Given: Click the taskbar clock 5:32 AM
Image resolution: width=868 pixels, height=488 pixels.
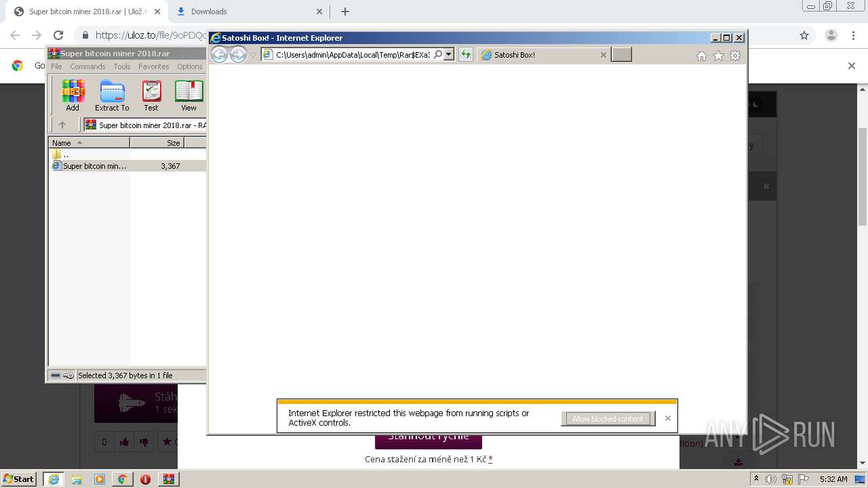Looking at the screenshot, I should (833, 479).
